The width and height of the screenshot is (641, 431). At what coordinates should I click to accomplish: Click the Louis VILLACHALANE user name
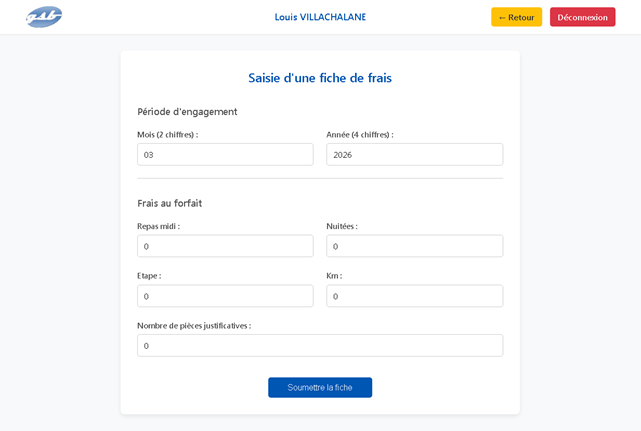[320, 17]
